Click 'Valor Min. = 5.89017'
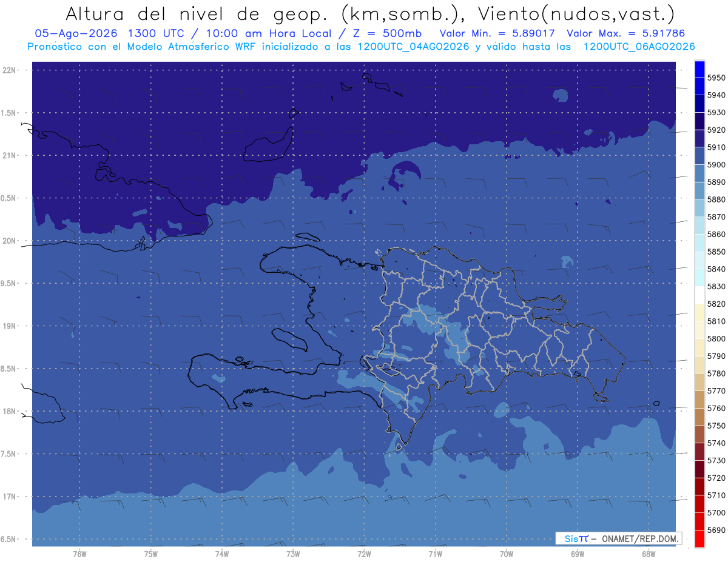 [499, 33]
